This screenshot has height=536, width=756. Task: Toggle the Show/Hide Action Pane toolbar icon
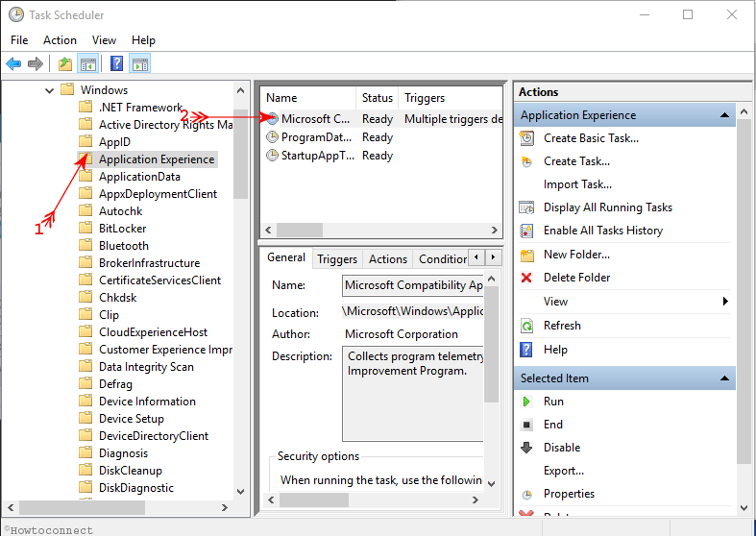point(140,63)
